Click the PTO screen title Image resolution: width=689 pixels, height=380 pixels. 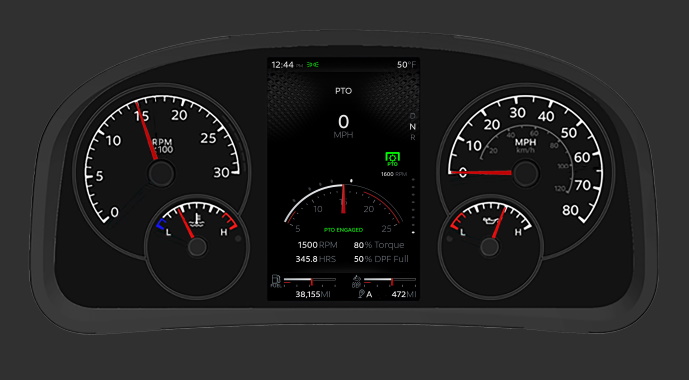click(343, 91)
